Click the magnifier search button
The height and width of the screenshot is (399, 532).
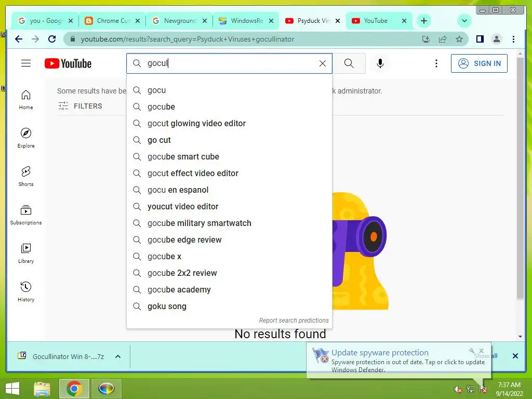tap(349, 63)
